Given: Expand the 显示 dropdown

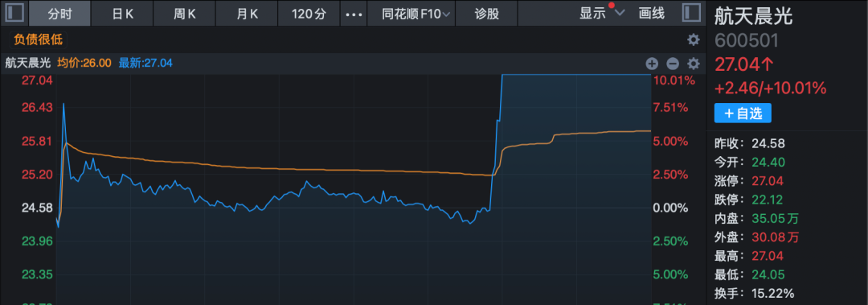Looking at the screenshot, I should (x=620, y=14).
